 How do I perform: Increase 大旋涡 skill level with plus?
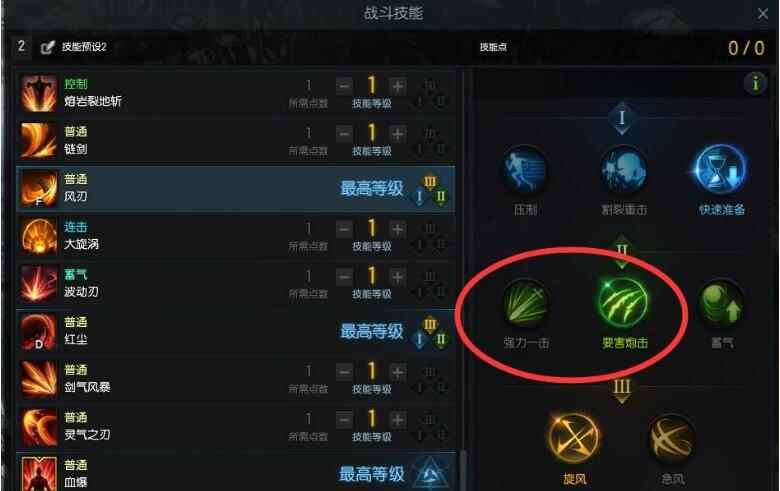(397, 229)
